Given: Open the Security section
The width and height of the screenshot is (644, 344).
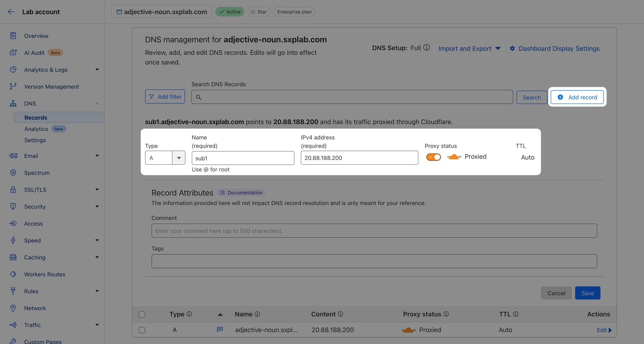Looking at the screenshot, I should (34, 207).
